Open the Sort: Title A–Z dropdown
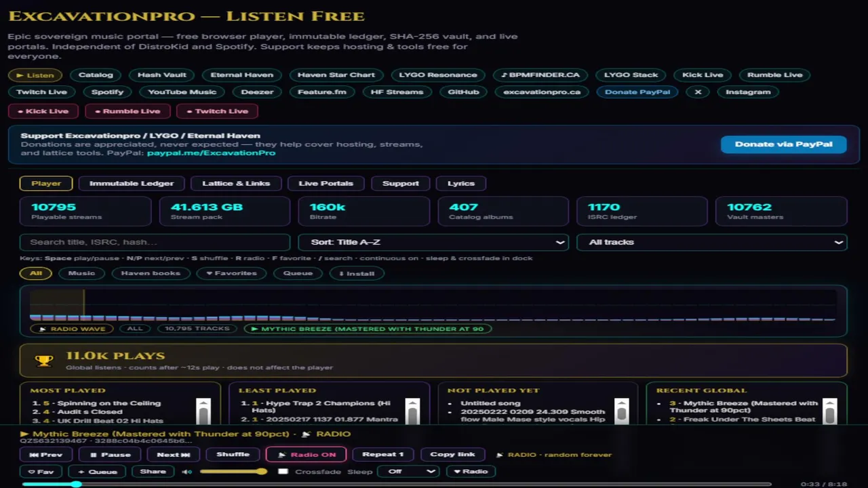 (x=433, y=242)
